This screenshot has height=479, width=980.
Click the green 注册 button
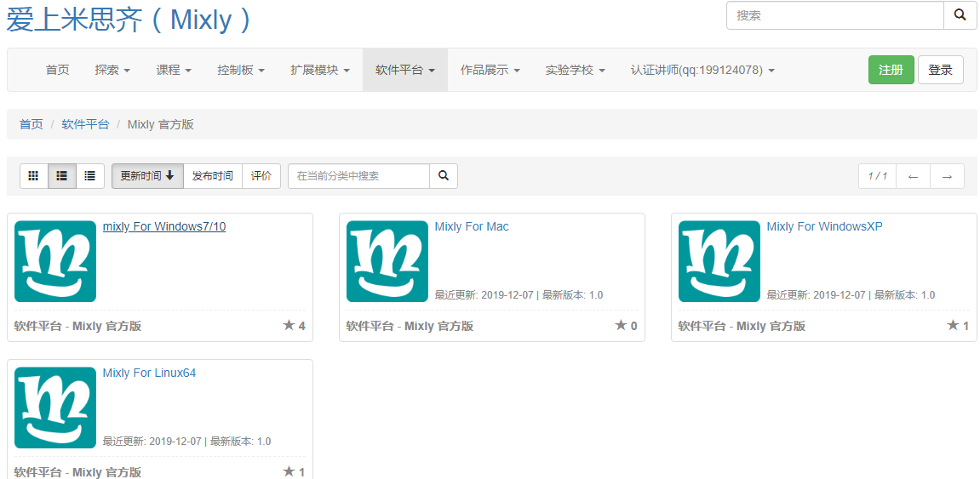(891, 70)
